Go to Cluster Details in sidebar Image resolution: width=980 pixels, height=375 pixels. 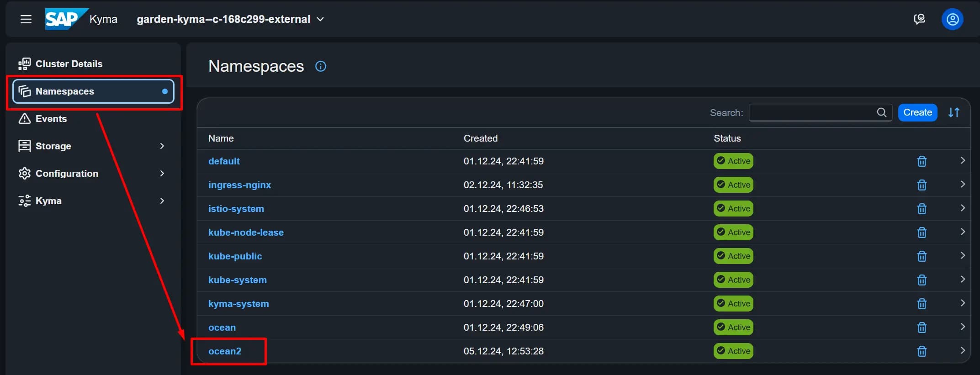93,64
